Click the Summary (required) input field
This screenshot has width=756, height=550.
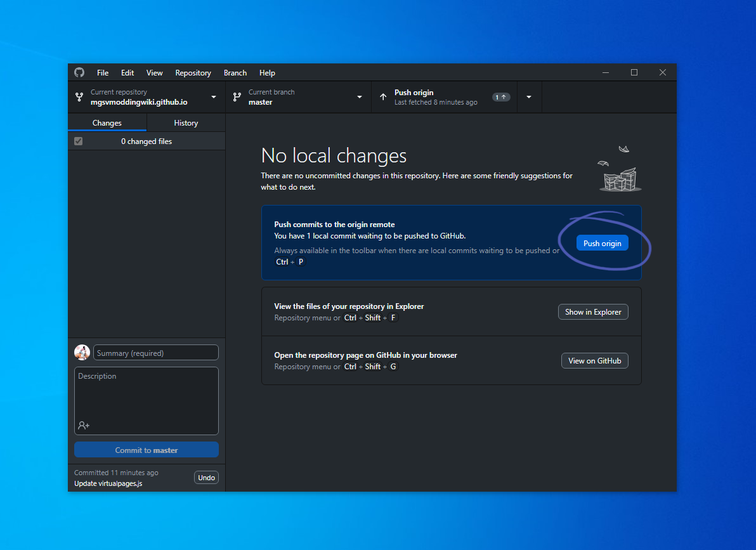click(155, 352)
